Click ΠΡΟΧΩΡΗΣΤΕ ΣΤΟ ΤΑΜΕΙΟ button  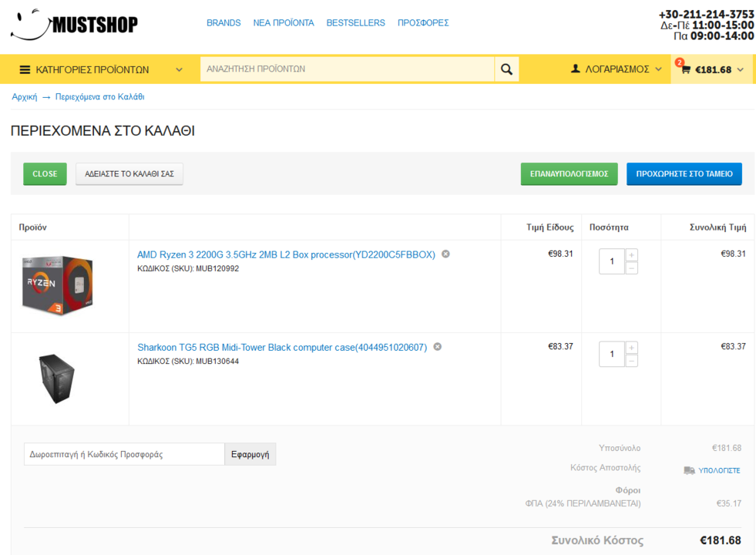684,173
